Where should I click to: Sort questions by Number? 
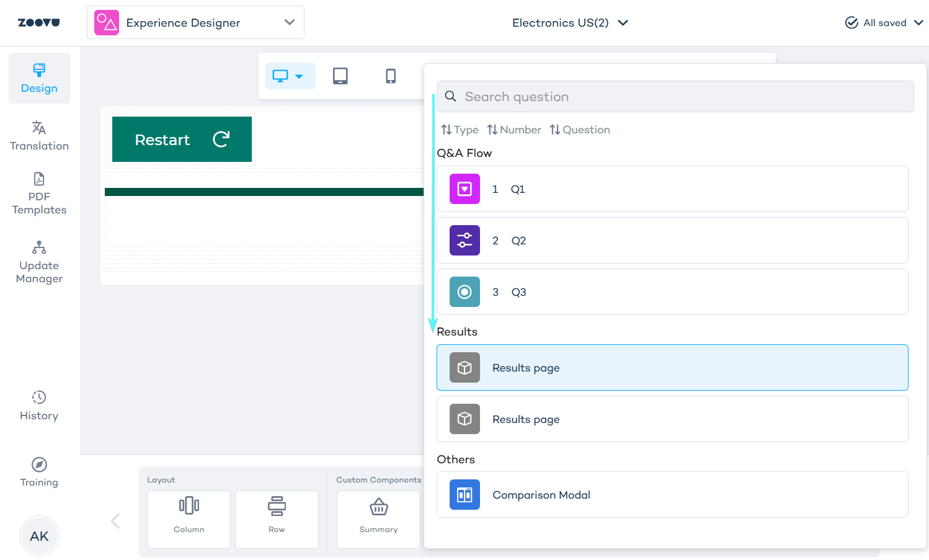[x=514, y=130]
